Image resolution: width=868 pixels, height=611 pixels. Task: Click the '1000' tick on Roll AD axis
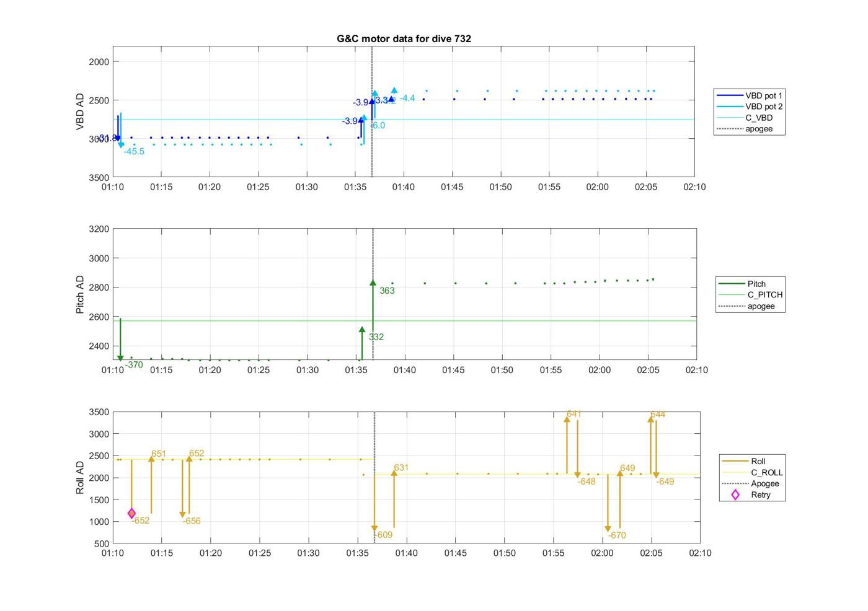tap(99, 522)
